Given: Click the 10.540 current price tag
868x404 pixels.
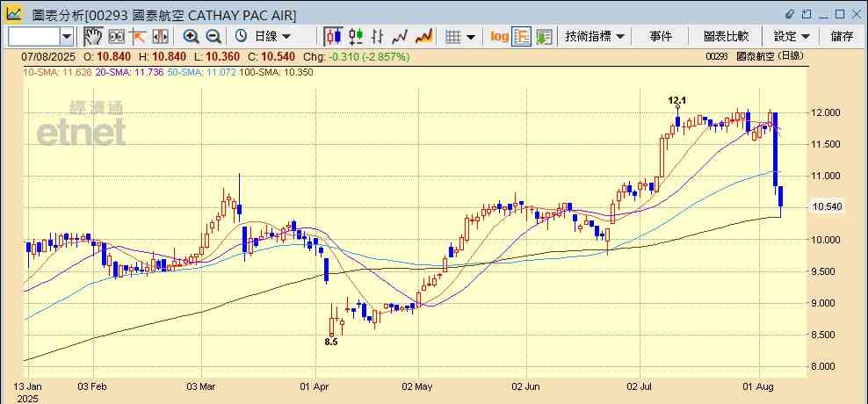Looking at the screenshot, I should pos(827,207).
